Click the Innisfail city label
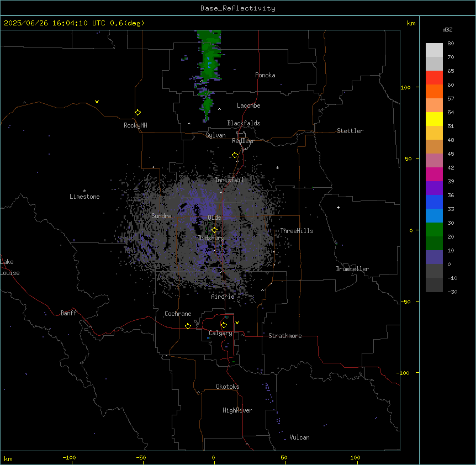The height and width of the screenshot is (465, 476). (x=229, y=180)
